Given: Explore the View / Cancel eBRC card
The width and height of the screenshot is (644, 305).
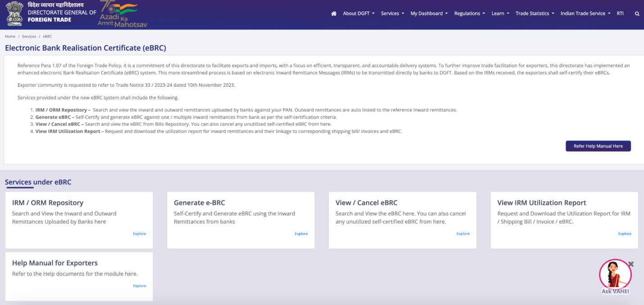Looking at the screenshot, I should (x=463, y=234).
